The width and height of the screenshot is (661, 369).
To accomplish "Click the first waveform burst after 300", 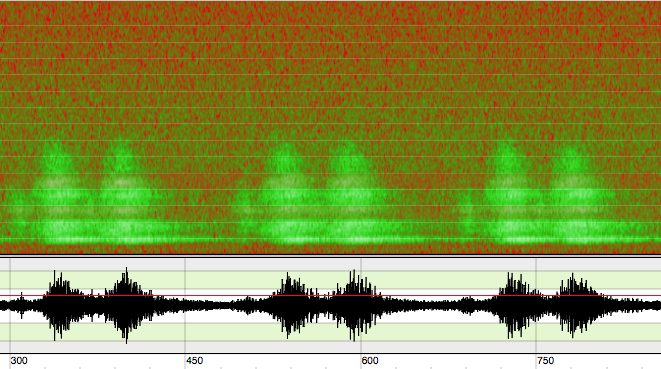I will (x=62, y=305).
